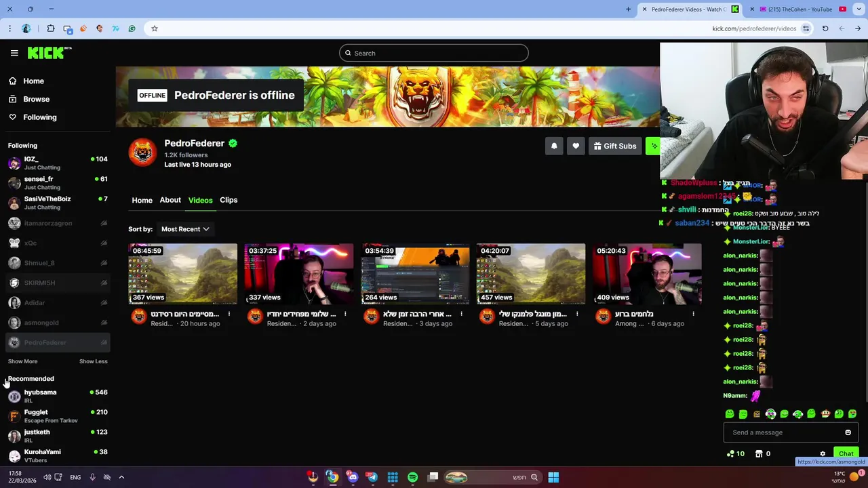The width and height of the screenshot is (868, 488).
Task: Click the Windows Start button
Action: (553, 477)
